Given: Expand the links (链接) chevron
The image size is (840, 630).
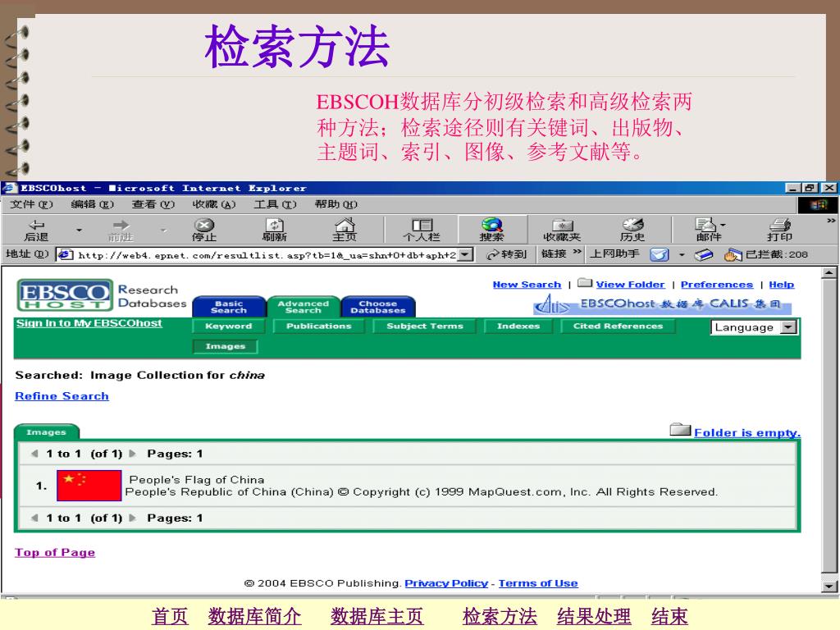Looking at the screenshot, I should pos(577,251).
